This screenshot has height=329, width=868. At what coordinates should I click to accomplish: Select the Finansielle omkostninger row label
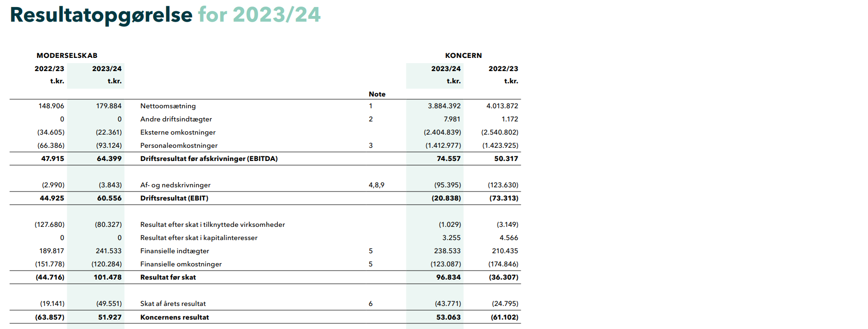pos(181,264)
